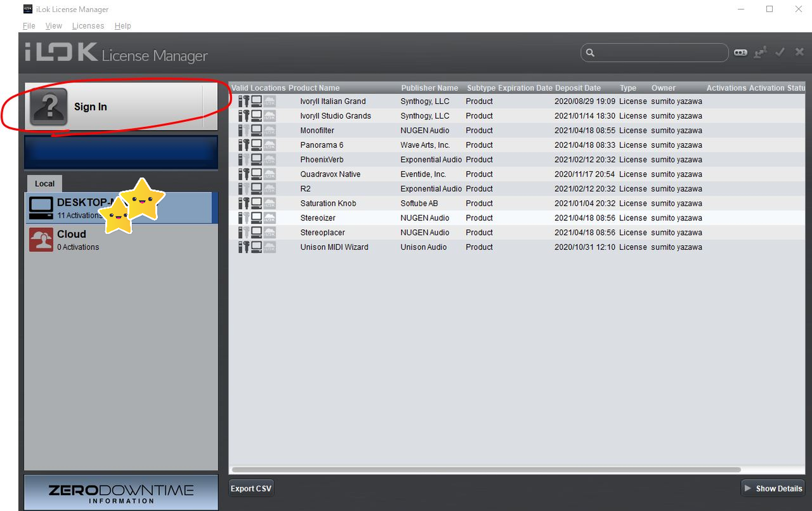The image size is (812, 511).
Task: Click the Subtype column header
Action: pyautogui.click(x=481, y=88)
